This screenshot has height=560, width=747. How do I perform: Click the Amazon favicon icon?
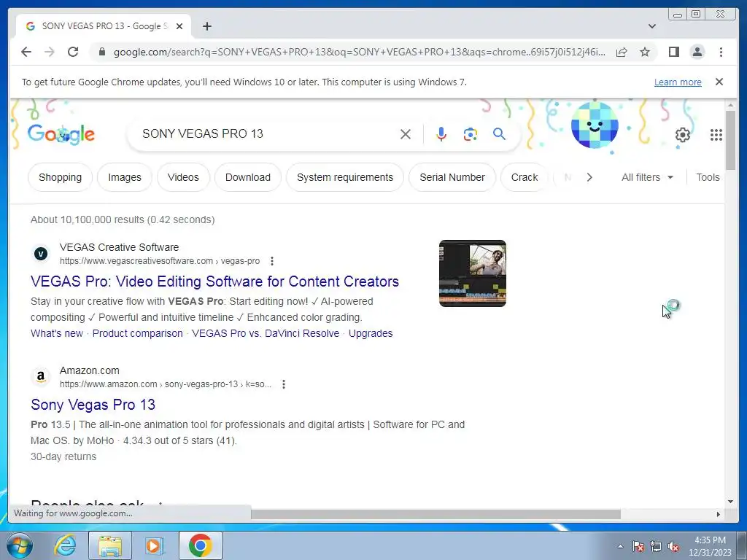click(x=41, y=377)
